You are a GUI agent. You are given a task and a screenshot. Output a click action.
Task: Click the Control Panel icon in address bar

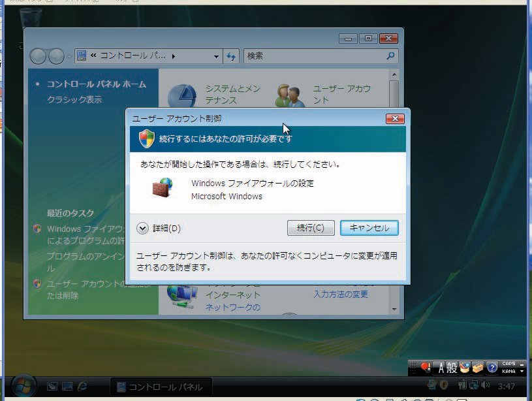[x=82, y=56]
